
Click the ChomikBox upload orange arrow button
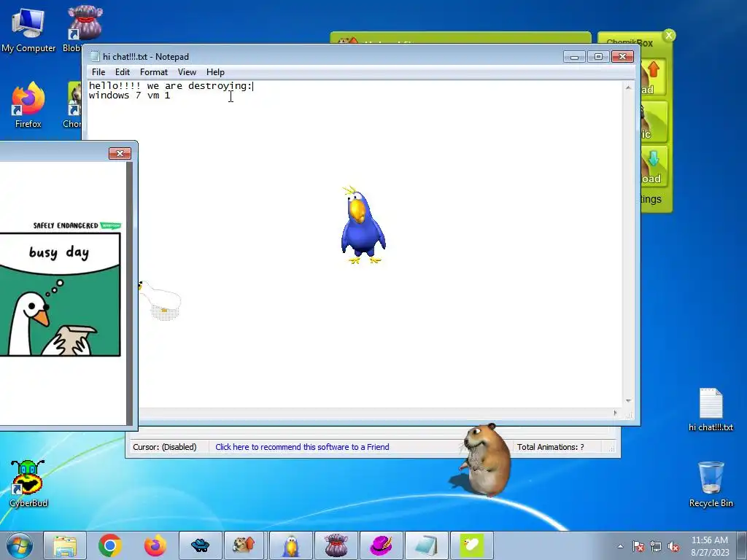653,78
